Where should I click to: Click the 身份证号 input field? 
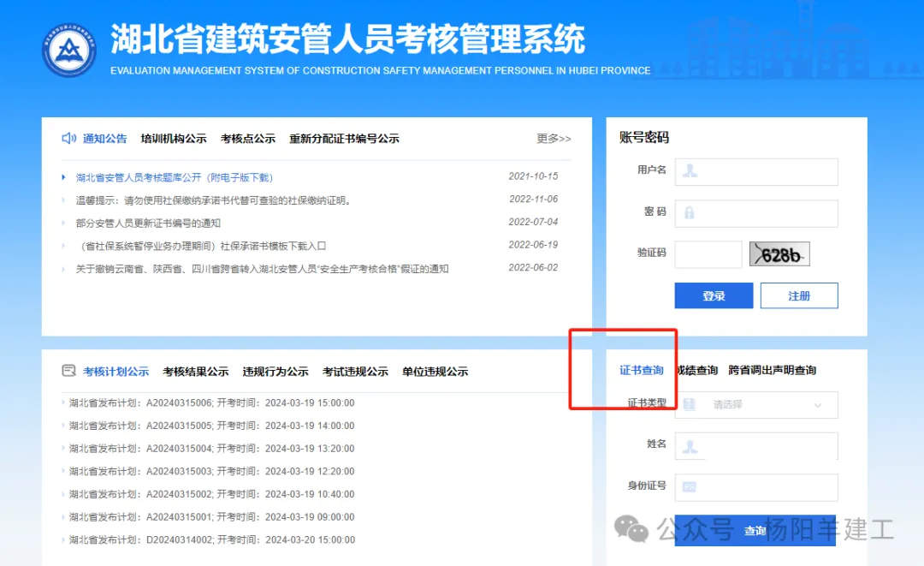(756, 487)
